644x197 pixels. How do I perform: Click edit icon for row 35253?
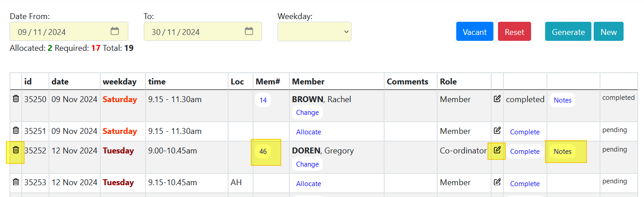[x=497, y=182]
